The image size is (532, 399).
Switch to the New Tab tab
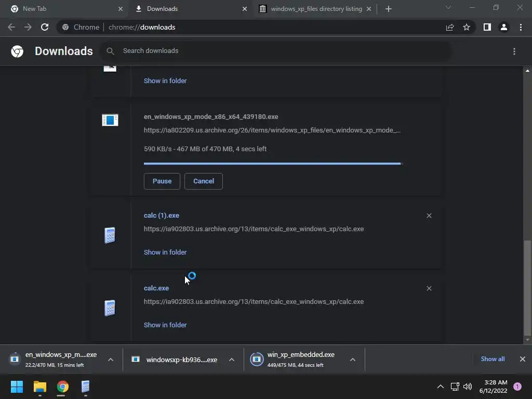(64, 9)
